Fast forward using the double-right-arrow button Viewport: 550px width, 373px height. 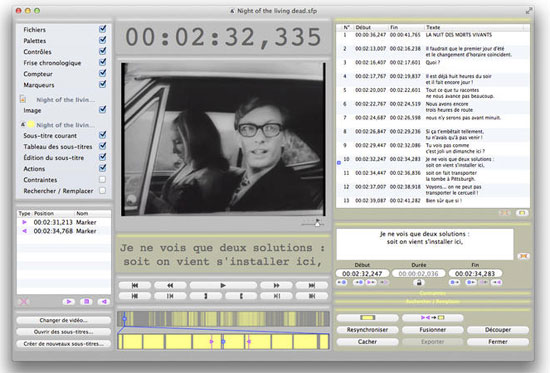[x=276, y=285]
